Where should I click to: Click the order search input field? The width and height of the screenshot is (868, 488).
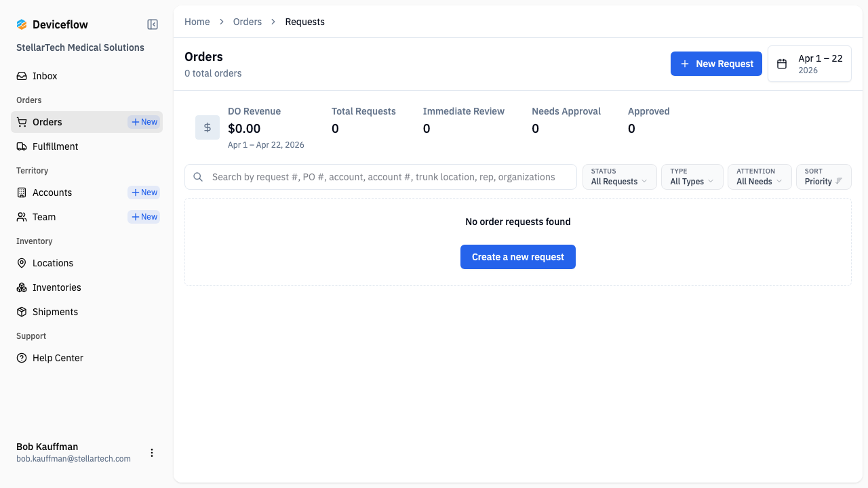point(380,177)
